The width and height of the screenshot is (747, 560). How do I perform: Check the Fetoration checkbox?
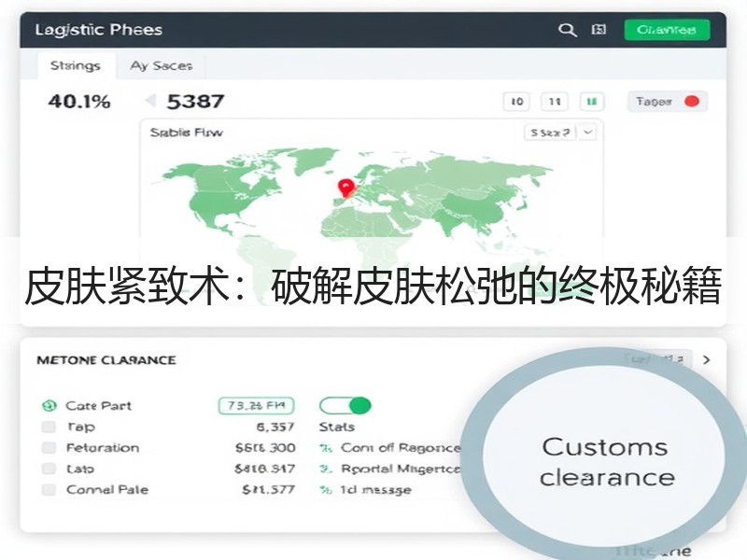(49, 448)
